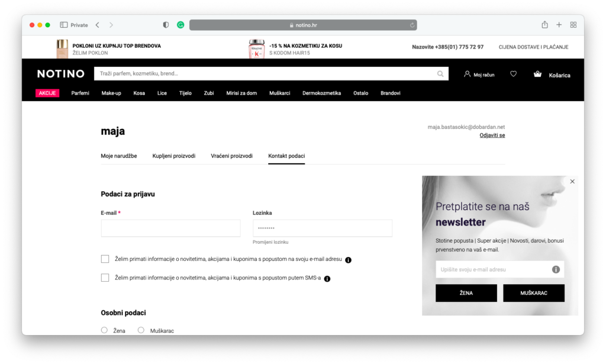
Task: Open Safari tab overview
Action: click(573, 25)
